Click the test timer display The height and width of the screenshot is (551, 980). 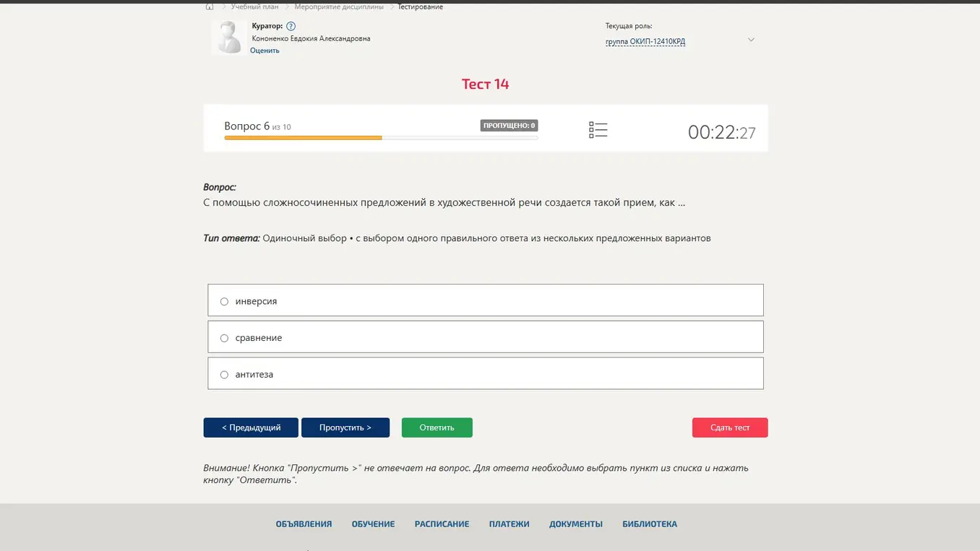click(x=721, y=132)
